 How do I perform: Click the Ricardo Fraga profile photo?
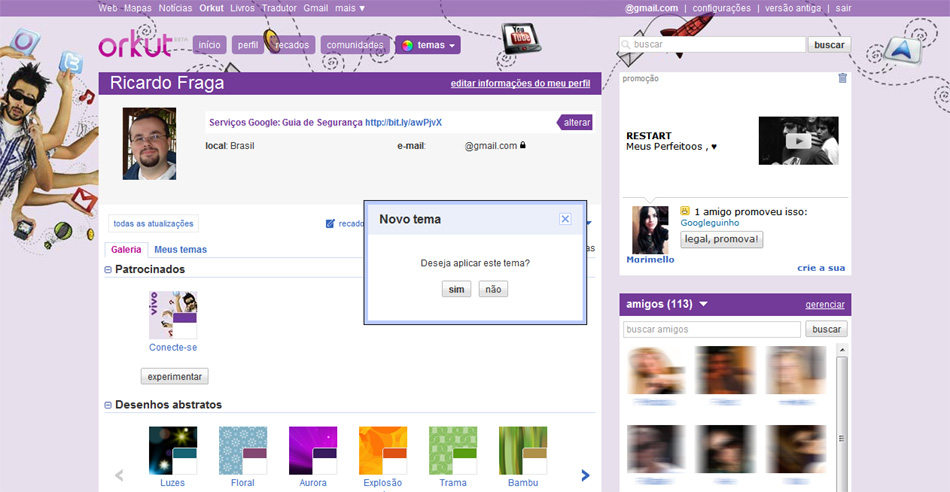(x=149, y=144)
